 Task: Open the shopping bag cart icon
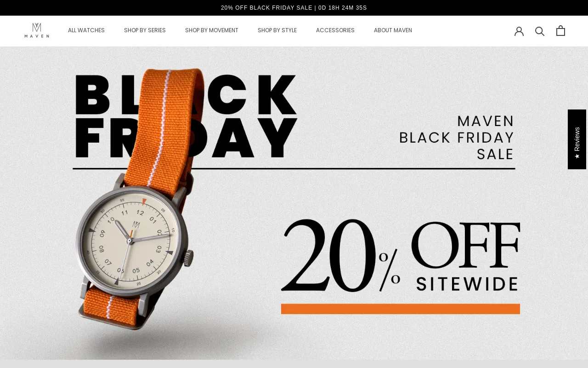[560, 30]
